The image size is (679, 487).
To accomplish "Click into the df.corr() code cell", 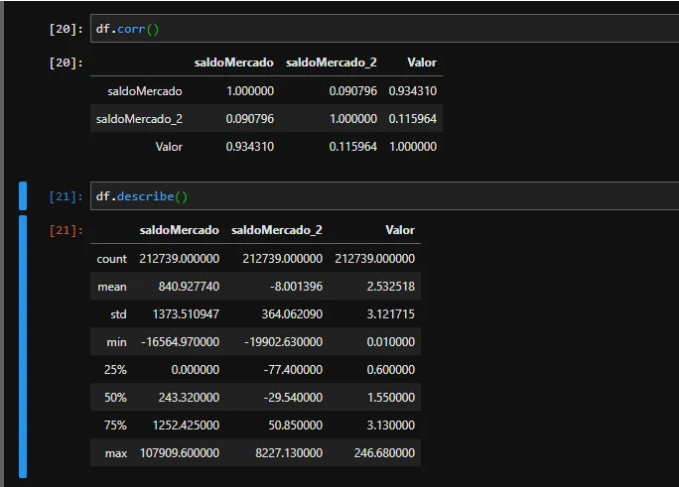I will [385, 29].
